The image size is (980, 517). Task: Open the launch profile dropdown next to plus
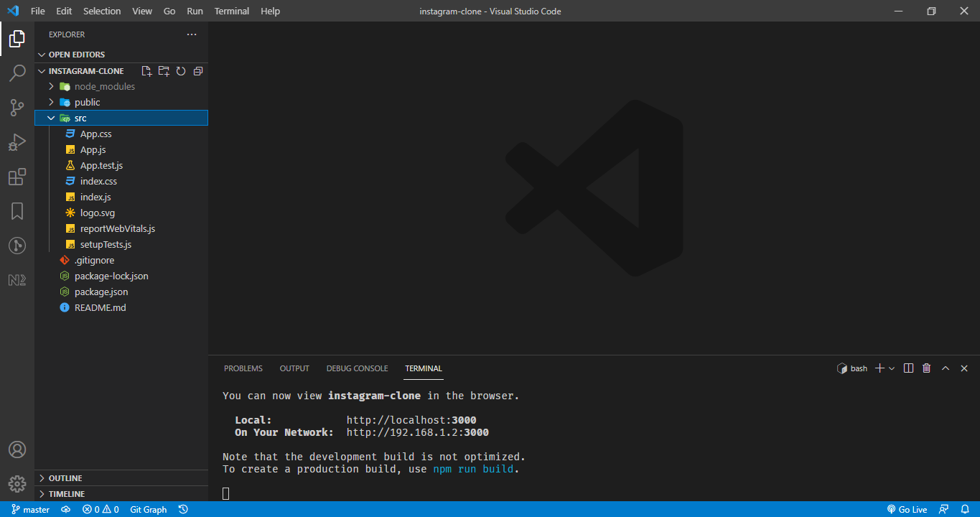click(892, 368)
